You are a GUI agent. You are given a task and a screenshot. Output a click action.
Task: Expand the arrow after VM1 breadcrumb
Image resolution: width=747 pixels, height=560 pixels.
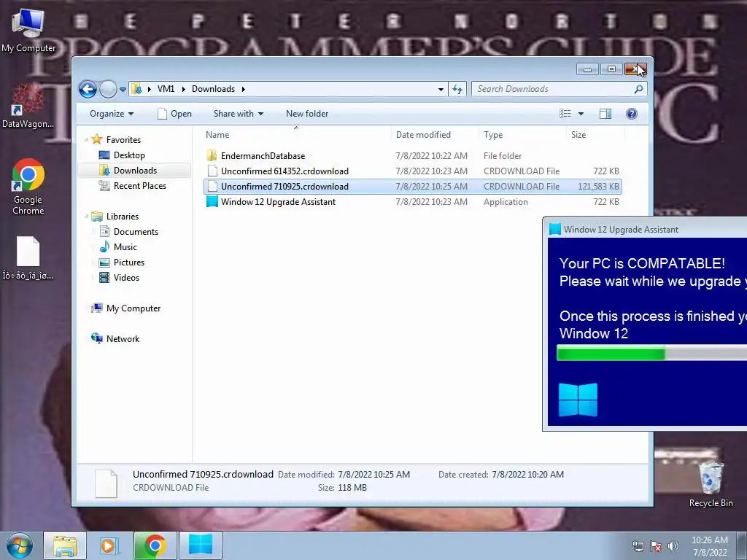183,89
